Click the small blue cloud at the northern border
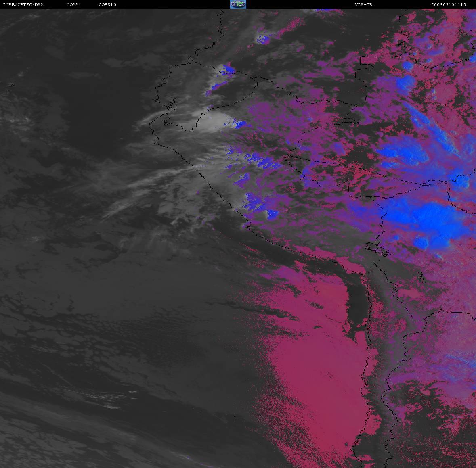Image resolution: width=476 pixels, height=468 pixels. (228, 70)
